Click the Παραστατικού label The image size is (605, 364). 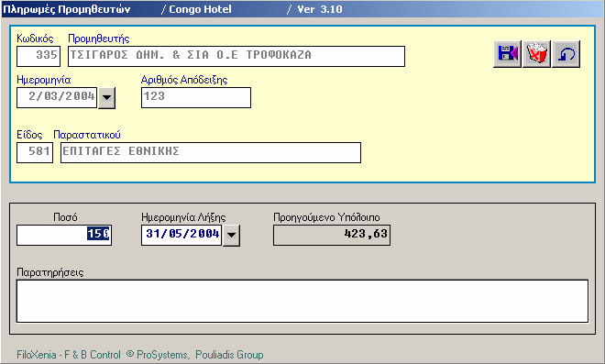[x=87, y=135]
